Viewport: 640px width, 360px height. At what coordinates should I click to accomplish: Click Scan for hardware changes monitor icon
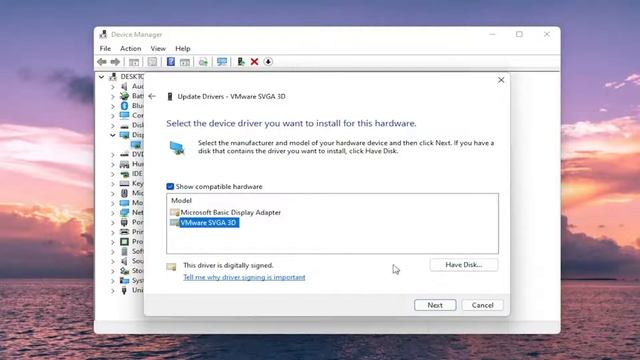222,62
